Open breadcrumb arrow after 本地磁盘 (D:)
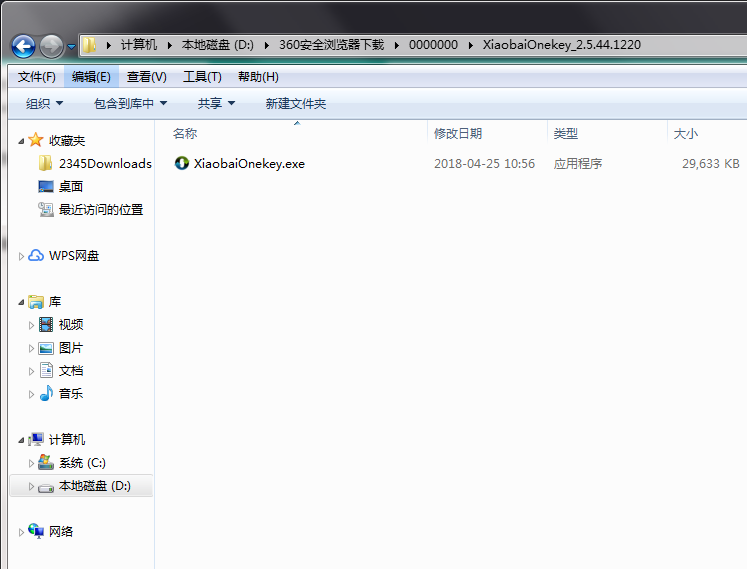 266,45
